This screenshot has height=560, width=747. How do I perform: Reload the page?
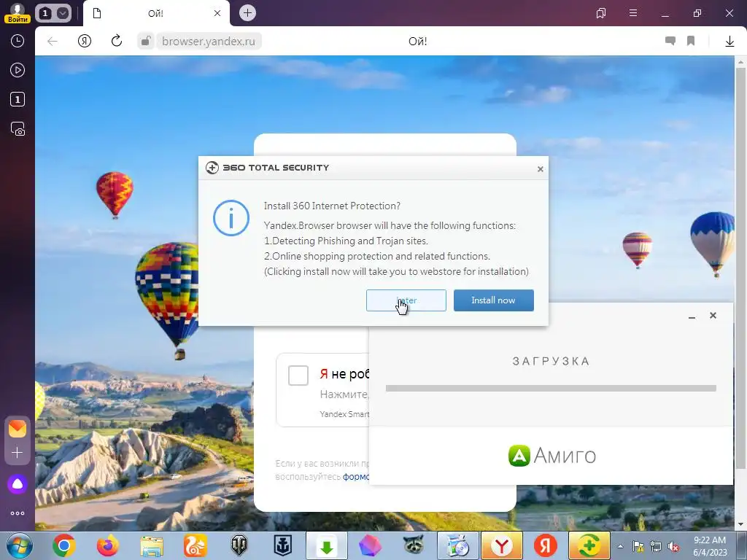click(x=117, y=42)
